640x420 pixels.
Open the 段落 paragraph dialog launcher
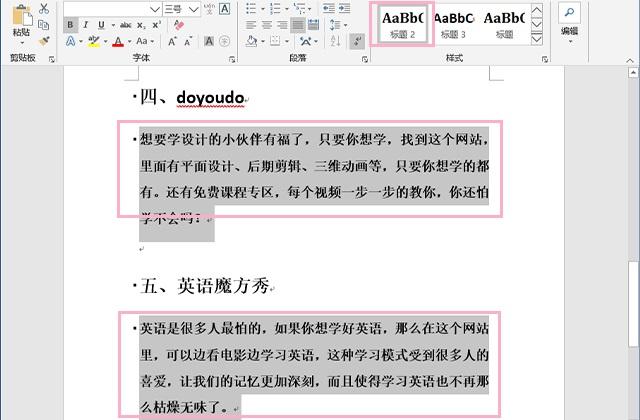click(x=365, y=60)
